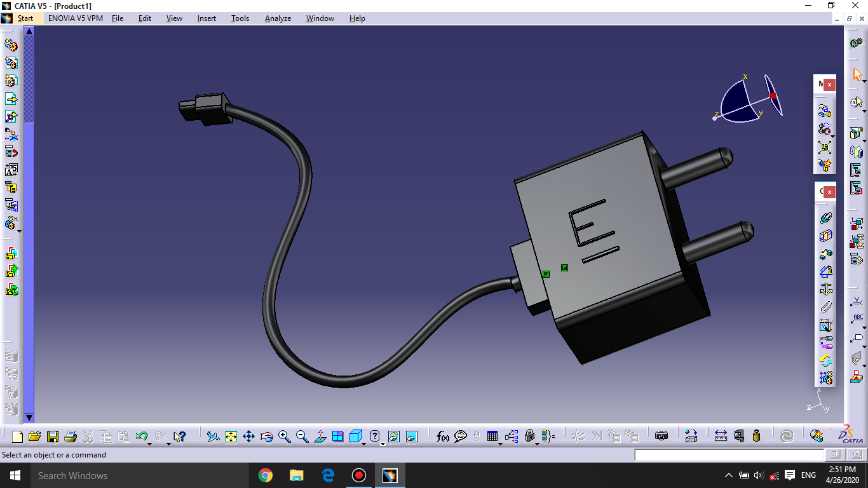Screen dimensions: 868x488
Task: Expand the render style dropdown arrow
Action: (383, 444)
